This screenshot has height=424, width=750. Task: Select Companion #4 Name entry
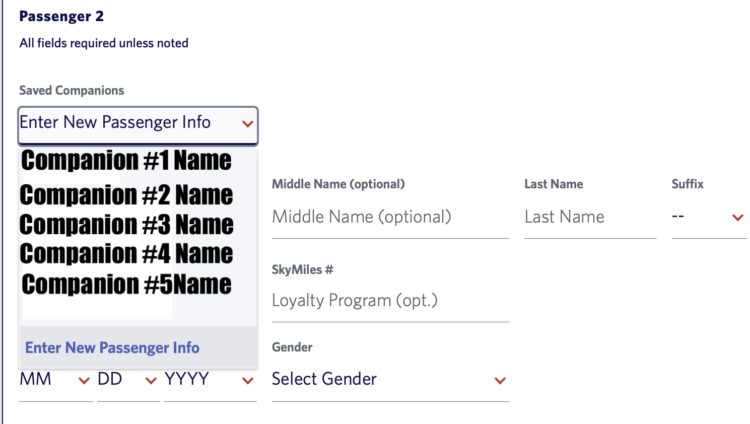pyautogui.click(x=126, y=253)
